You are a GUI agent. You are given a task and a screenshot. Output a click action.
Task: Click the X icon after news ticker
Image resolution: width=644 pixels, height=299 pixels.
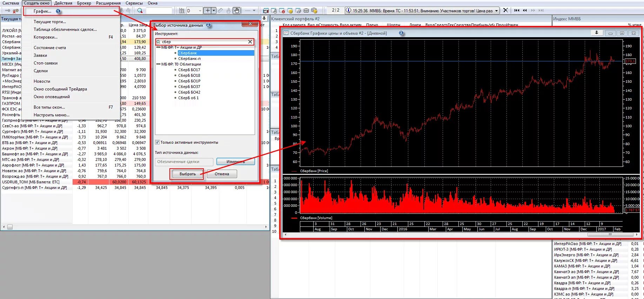(505, 10)
